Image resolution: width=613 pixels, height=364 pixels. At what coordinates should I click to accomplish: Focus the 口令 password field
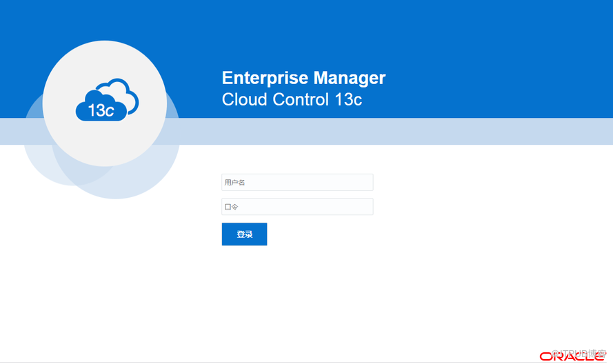(297, 206)
